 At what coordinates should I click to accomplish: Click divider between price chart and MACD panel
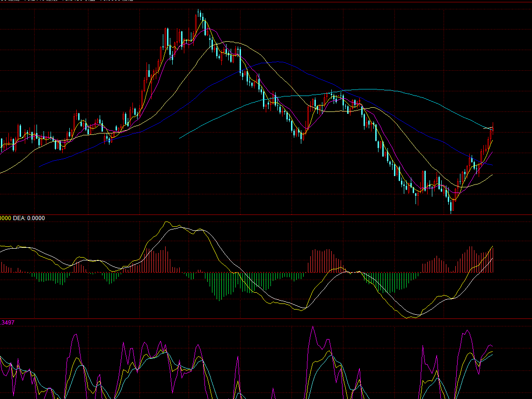(266, 214)
